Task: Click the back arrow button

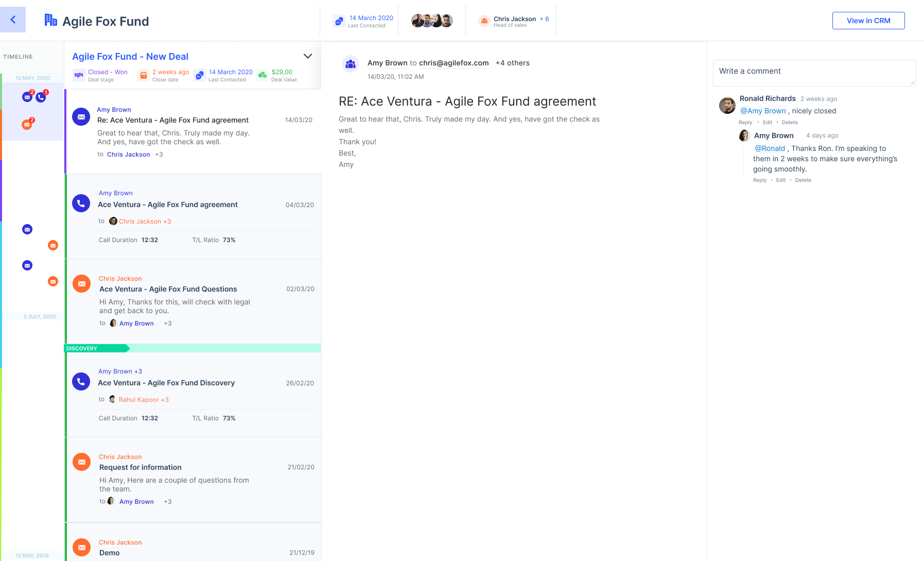Action: click(x=13, y=20)
